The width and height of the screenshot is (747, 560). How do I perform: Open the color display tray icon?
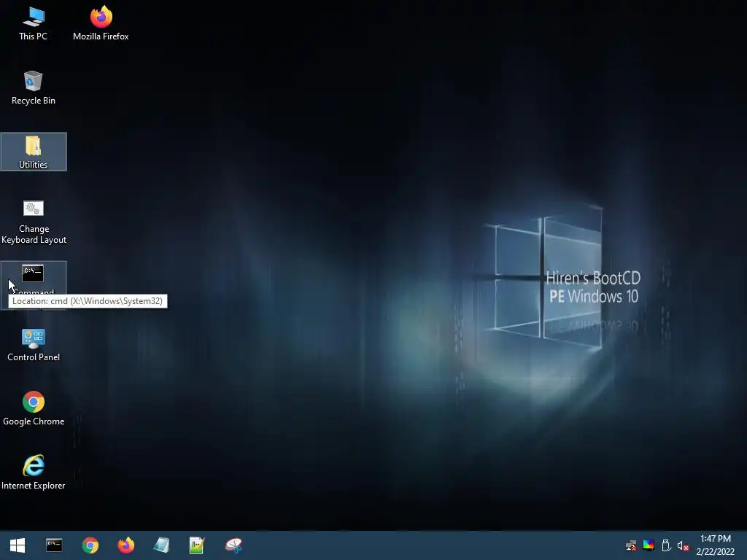pyautogui.click(x=649, y=545)
